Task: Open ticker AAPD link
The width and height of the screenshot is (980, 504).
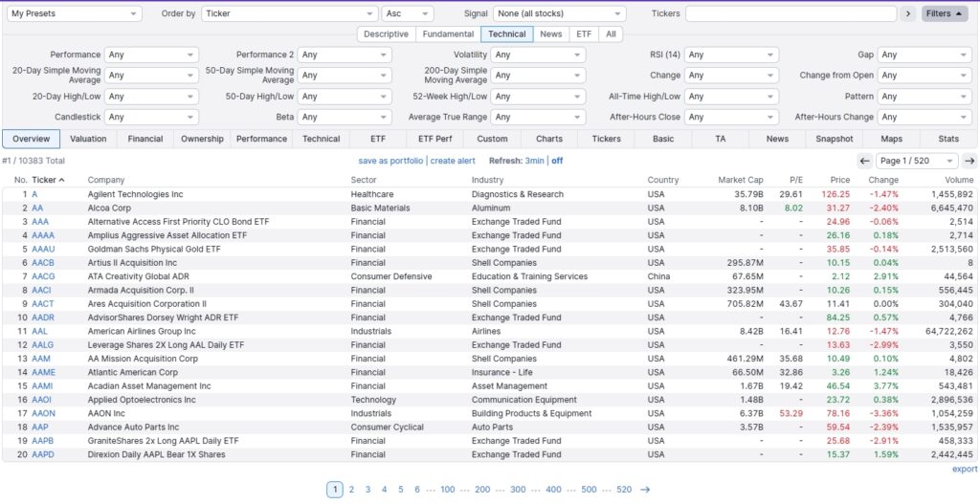Action: pyautogui.click(x=42, y=454)
